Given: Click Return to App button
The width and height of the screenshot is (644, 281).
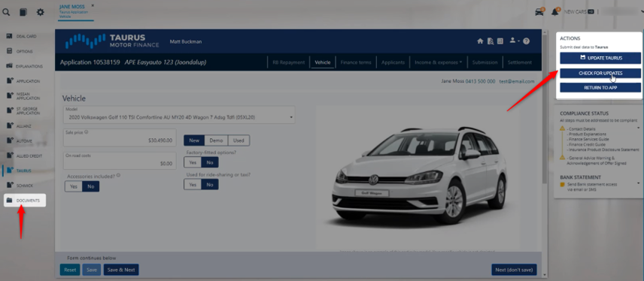Looking at the screenshot, I should [600, 87].
